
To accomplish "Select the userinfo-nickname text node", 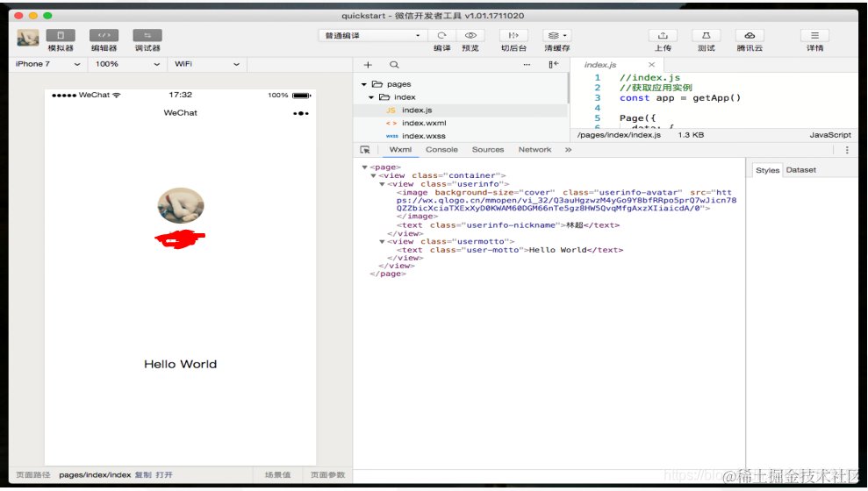I will point(507,225).
